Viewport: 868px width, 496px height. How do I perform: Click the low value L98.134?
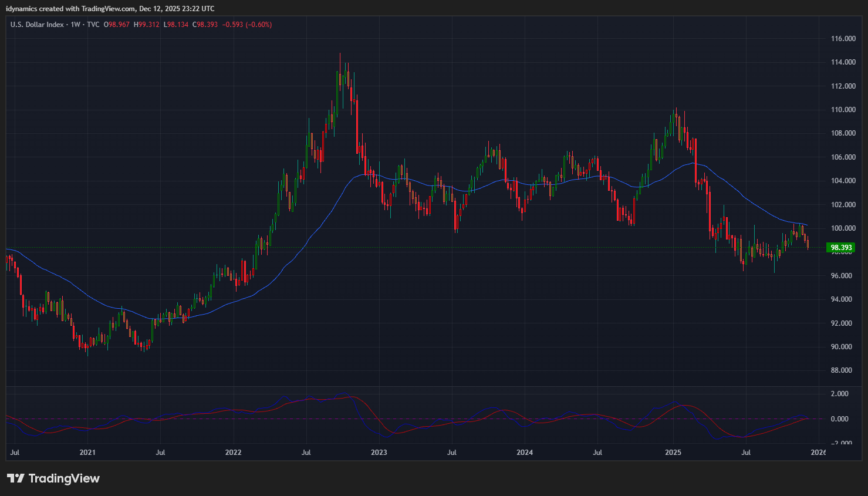pyautogui.click(x=176, y=25)
